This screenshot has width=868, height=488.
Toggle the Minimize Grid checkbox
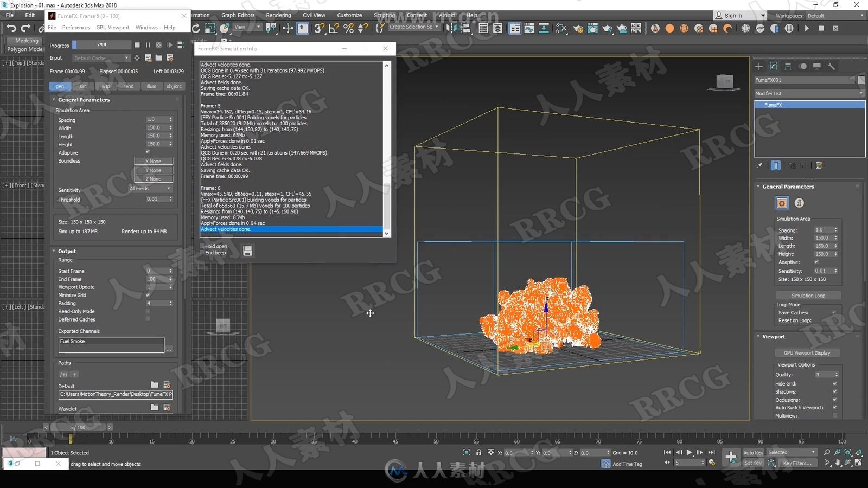(x=148, y=295)
